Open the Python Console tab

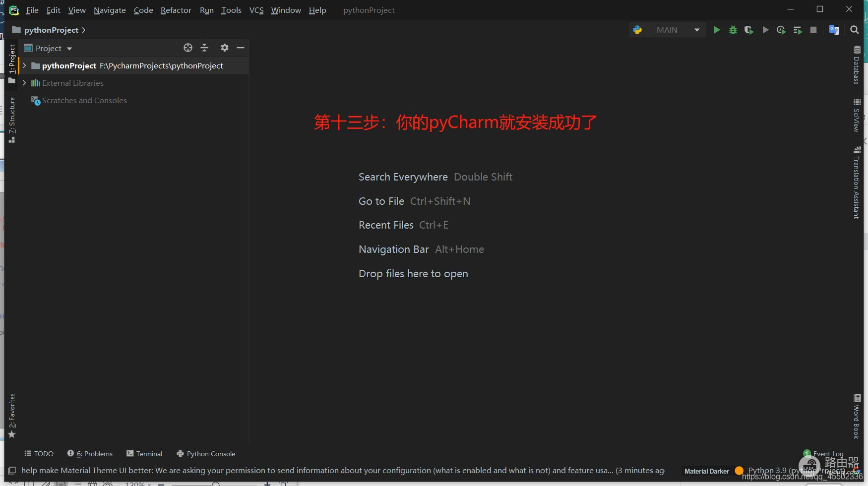tap(206, 454)
